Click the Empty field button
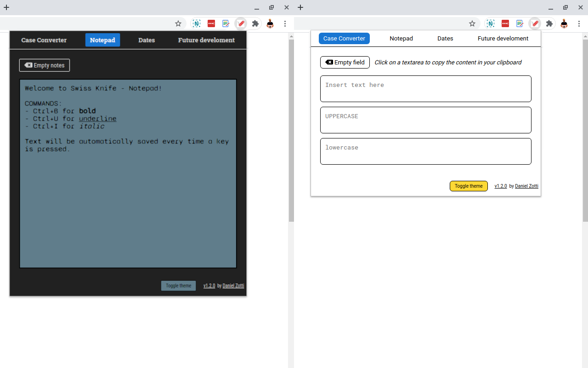The height and width of the screenshot is (368, 588). pos(345,62)
